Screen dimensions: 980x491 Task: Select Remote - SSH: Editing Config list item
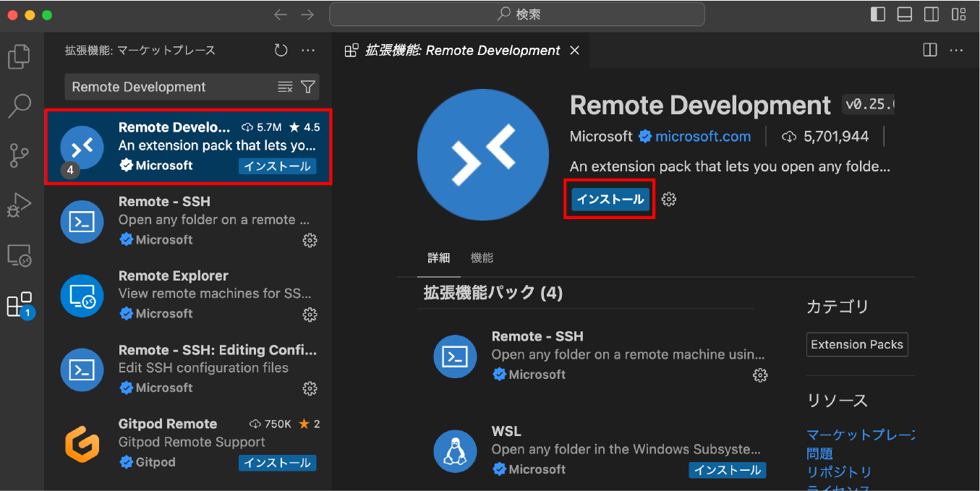188,369
